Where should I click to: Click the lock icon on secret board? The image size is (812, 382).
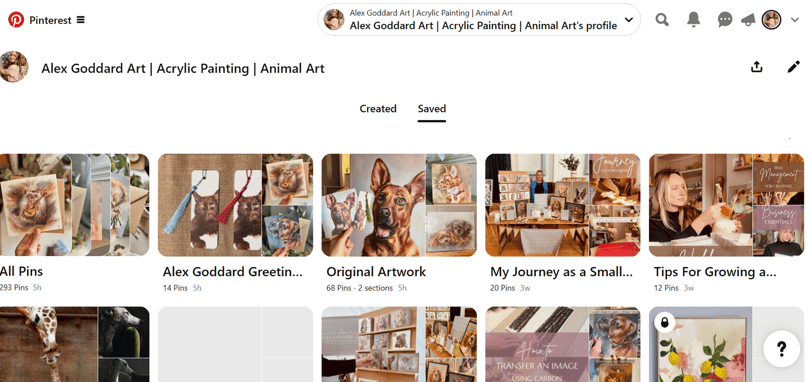(x=664, y=323)
